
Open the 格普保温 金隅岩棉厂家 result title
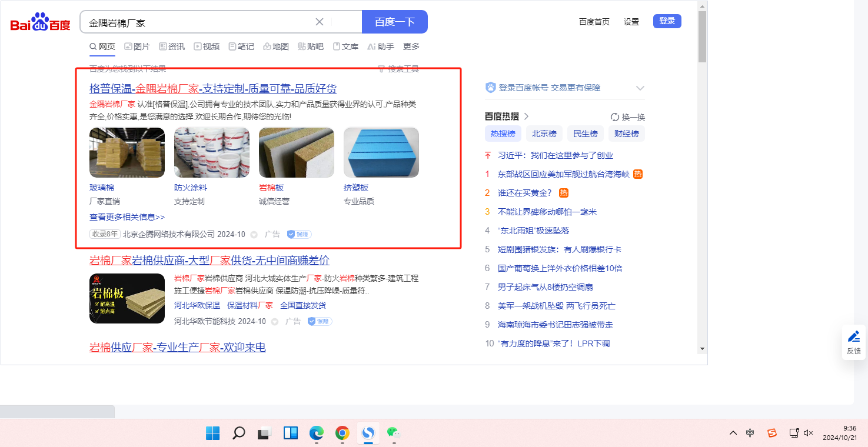click(213, 89)
